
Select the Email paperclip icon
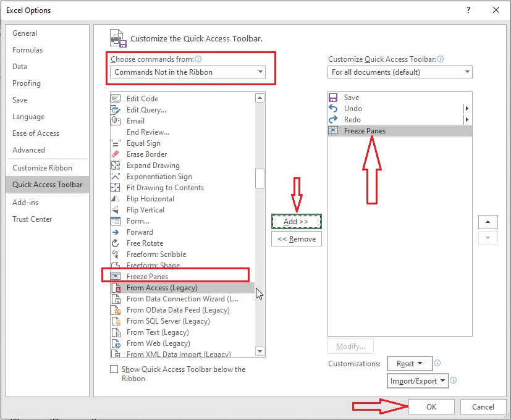(x=116, y=121)
